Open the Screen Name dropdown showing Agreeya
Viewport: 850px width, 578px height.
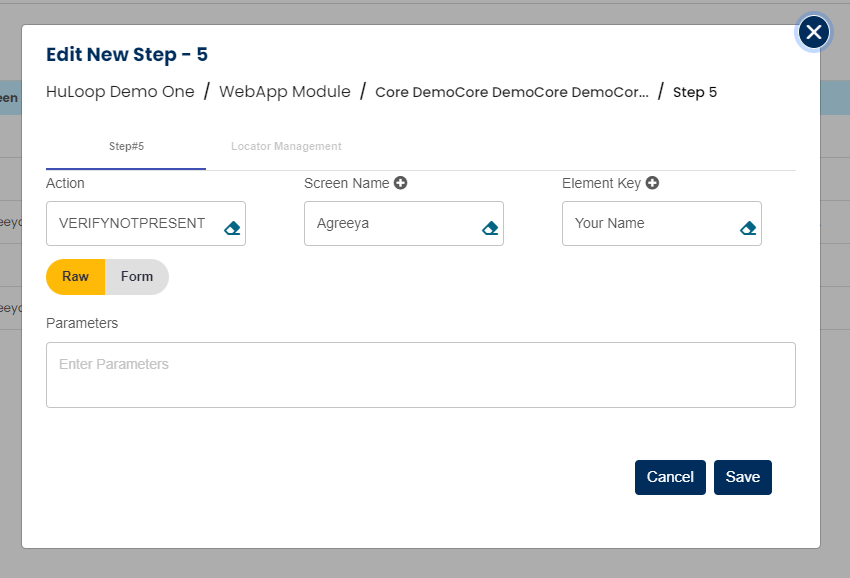point(390,224)
